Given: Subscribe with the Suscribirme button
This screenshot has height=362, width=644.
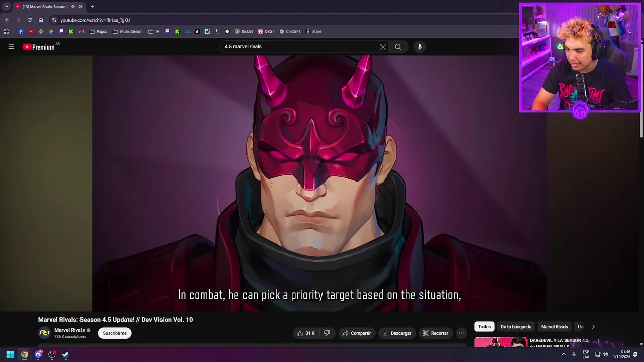Looking at the screenshot, I should 115,333.
